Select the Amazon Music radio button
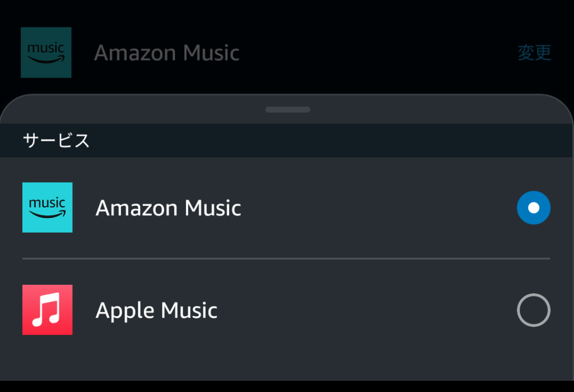This screenshot has height=392, width=574. (x=534, y=207)
